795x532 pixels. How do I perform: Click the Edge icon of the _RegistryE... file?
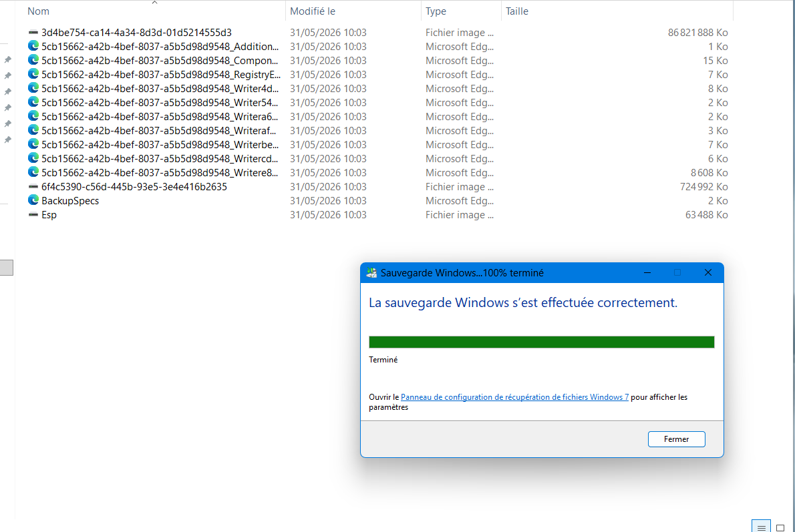click(33, 75)
